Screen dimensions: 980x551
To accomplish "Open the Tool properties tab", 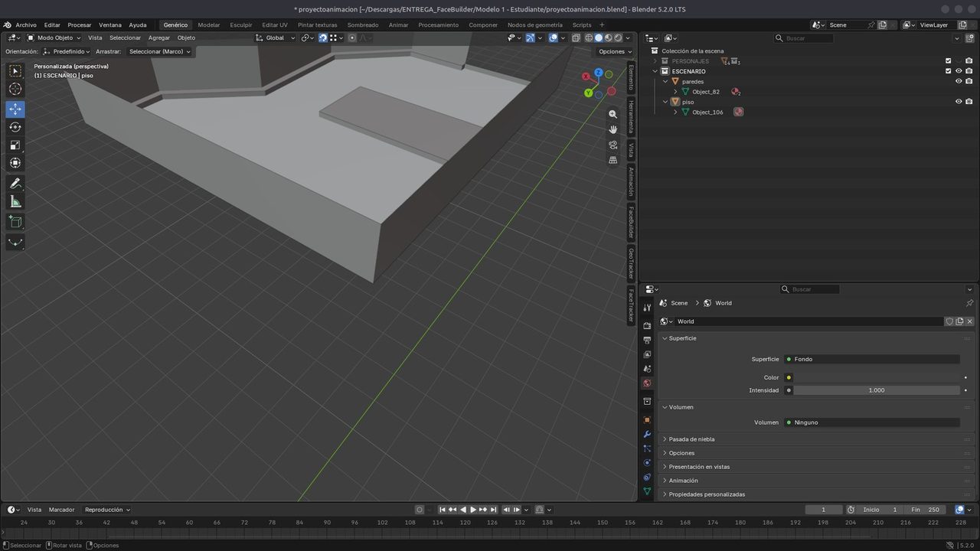I will pyautogui.click(x=647, y=308).
